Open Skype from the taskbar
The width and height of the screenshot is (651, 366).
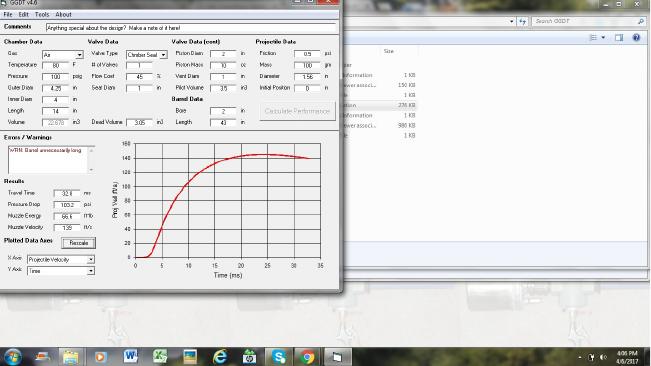tap(279, 356)
